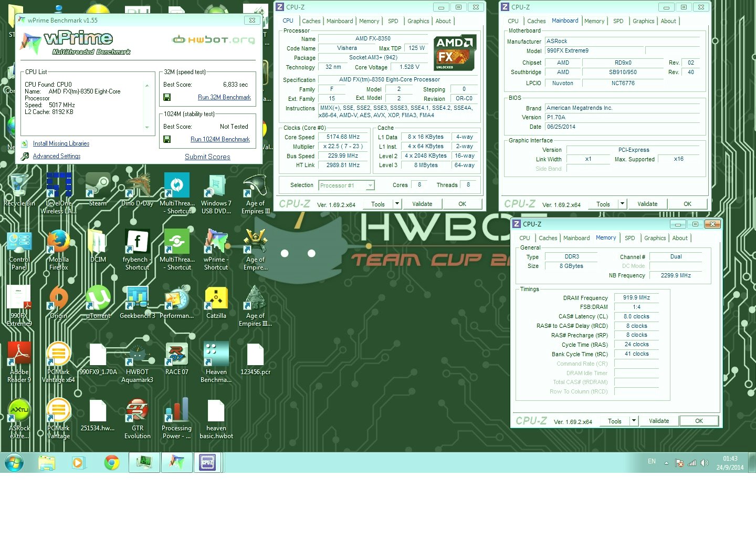Open Windows Explorer from the taskbar
This screenshot has height=538, width=756.
[x=46, y=463]
